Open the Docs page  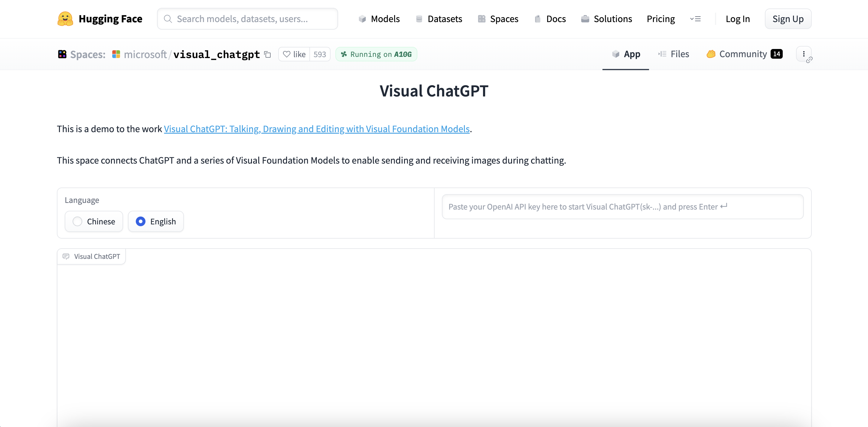pyautogui.click(x=550, y=19)
